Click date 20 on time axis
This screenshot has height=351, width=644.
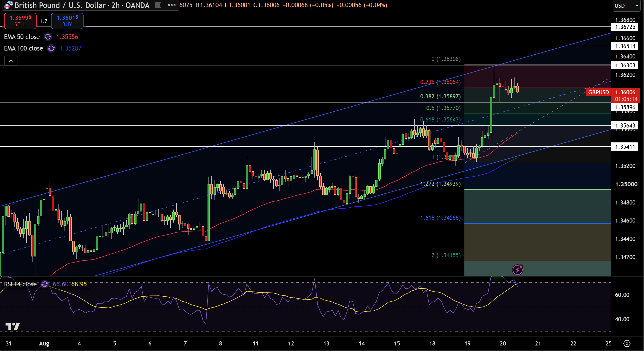click(502, 344)
